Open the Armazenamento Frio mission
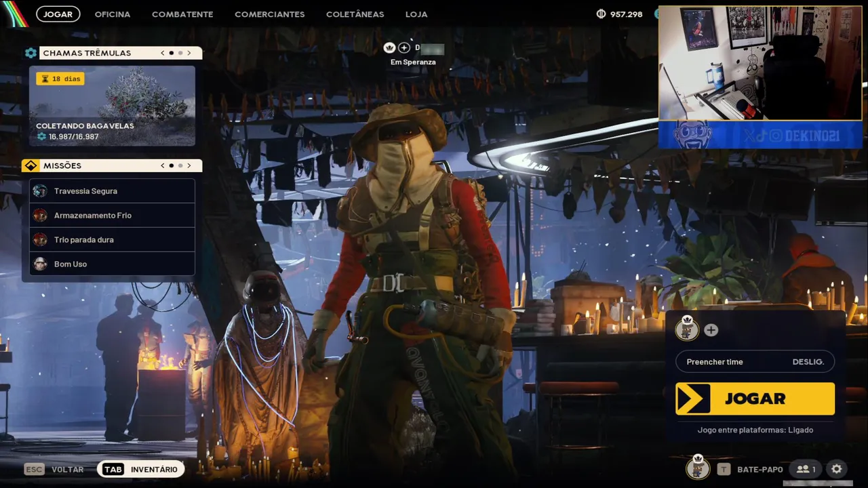 [x=113, y=216]
